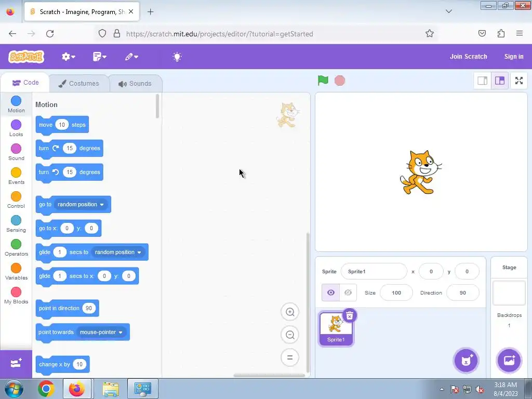Select the Control block category
532x399 pixels.
point(16,200)
